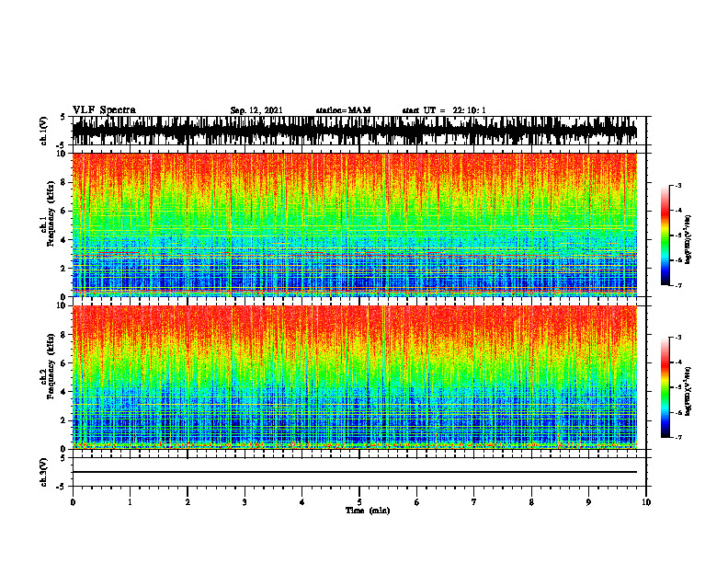Click the time axis tick label "4"
The image size is (728, 563).
click(302, 502)
